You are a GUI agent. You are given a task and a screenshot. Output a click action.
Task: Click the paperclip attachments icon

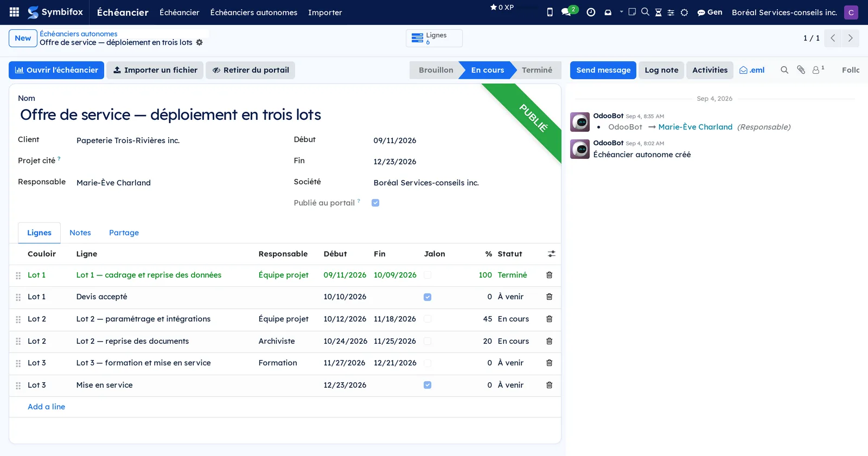(801, 70)
